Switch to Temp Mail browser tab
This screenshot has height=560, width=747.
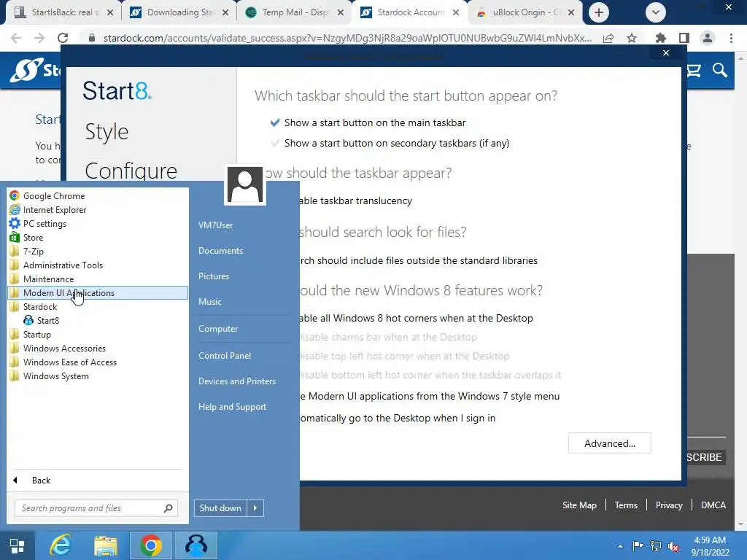coord(295,12)
